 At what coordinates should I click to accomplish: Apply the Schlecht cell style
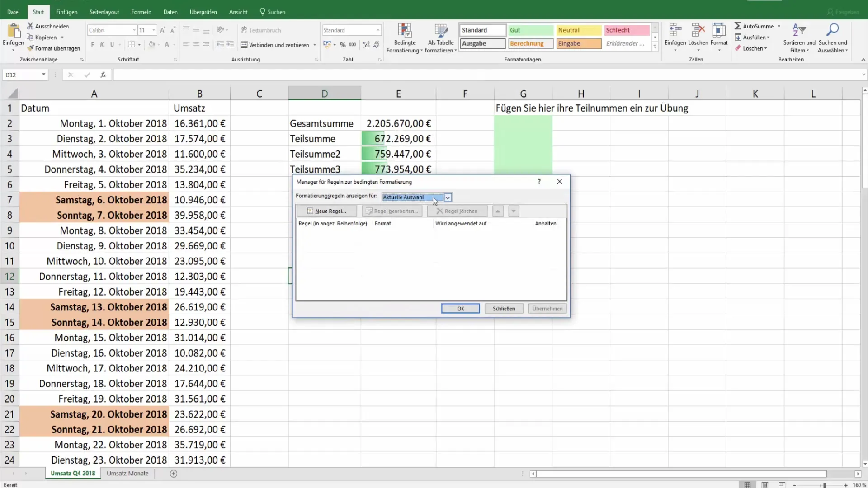click(x=627, y=30)
